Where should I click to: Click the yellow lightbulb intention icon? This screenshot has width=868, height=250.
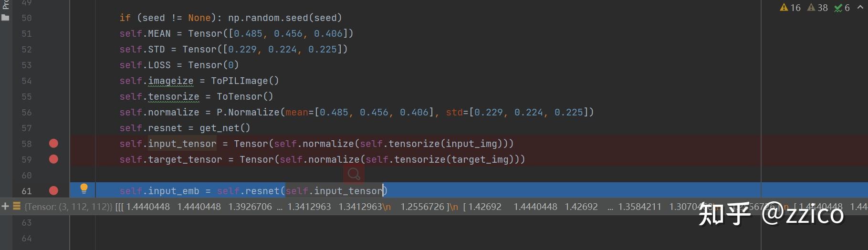84,189
